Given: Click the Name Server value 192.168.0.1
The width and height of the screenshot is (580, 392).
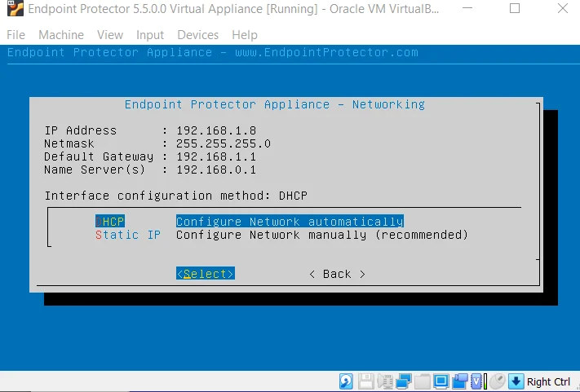Looking at the screenshot, I should click(x=216, y=170).
